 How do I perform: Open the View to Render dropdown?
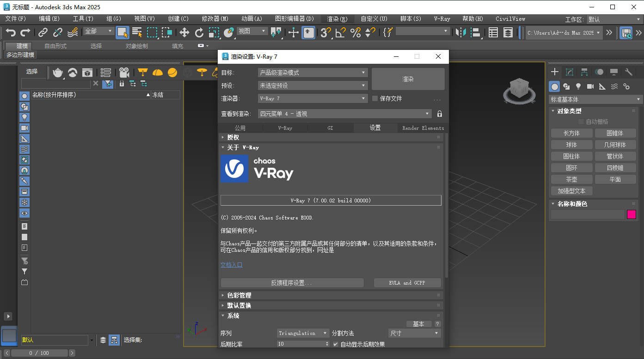coord(344,114)
